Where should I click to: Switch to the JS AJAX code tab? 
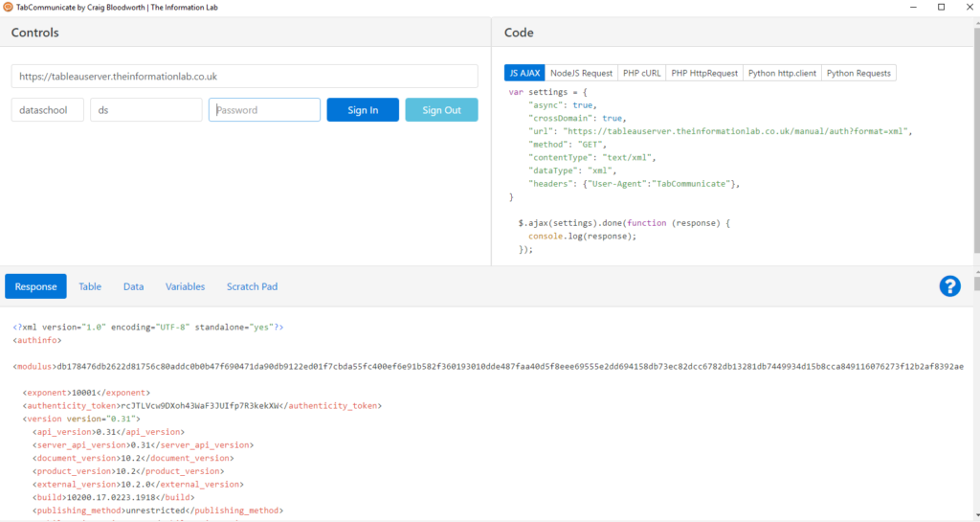(x=524, y=73)
